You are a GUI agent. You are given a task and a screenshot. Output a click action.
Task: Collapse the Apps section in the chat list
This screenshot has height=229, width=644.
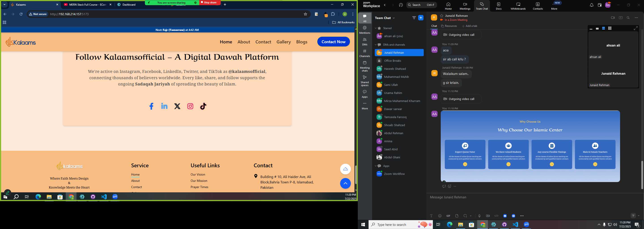375,166
